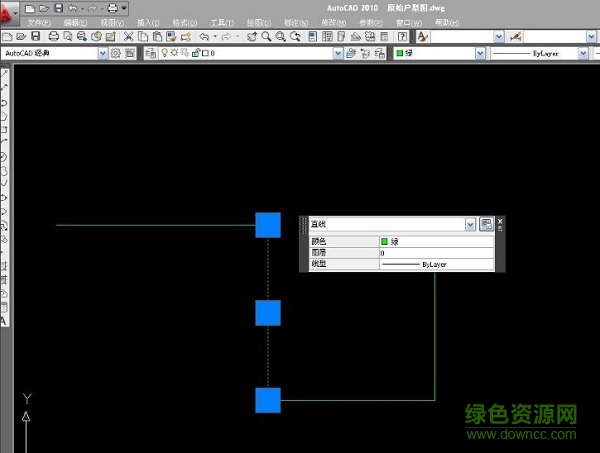
Task: Open the 编辑(E) menu
Action: point(75,23)
